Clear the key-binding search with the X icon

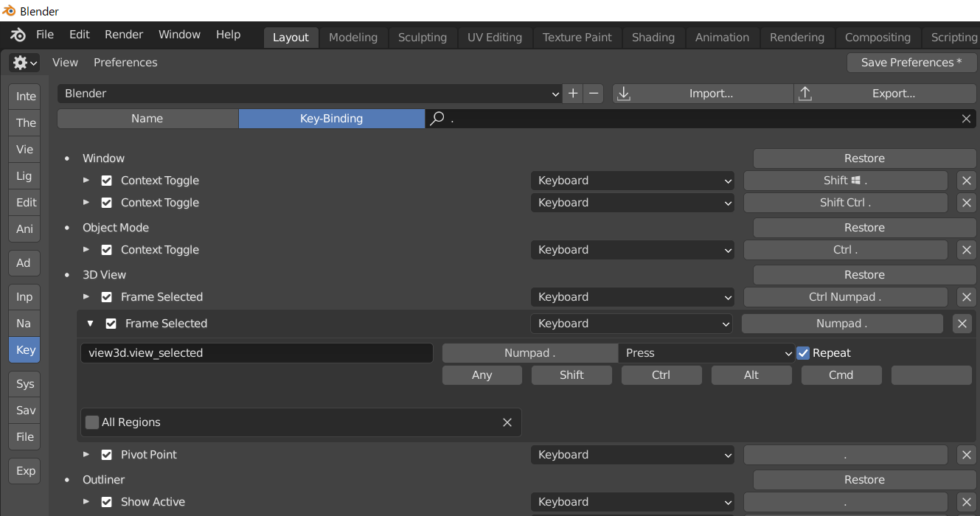point(966,119)
